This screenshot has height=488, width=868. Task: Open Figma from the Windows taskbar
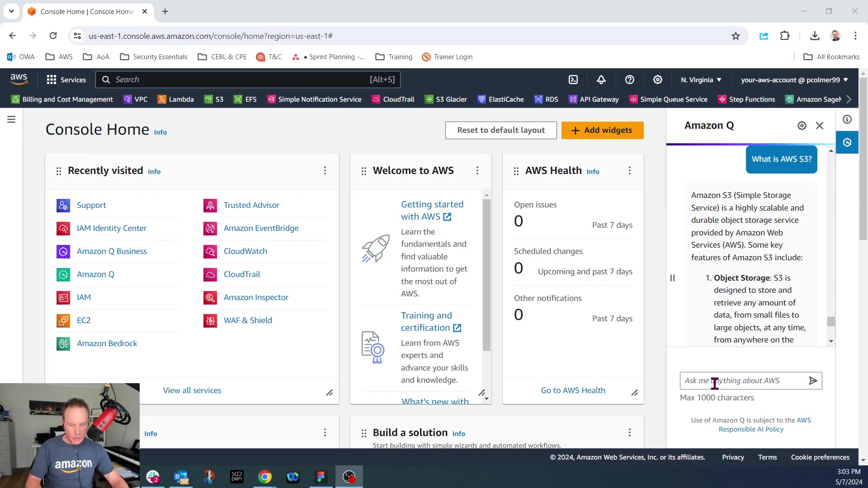point(321,477)
